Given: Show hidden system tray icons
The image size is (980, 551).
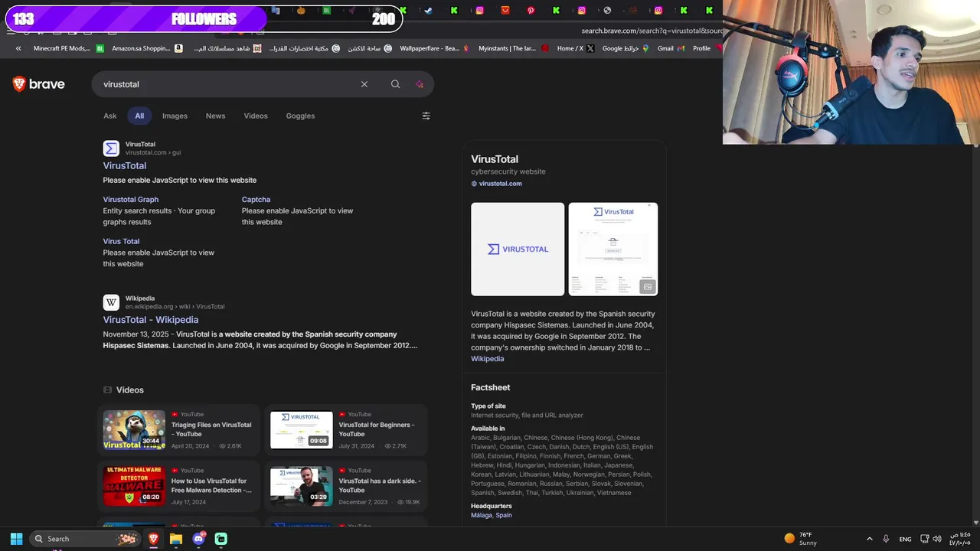Looking at the screenshot, I should 869,539.
